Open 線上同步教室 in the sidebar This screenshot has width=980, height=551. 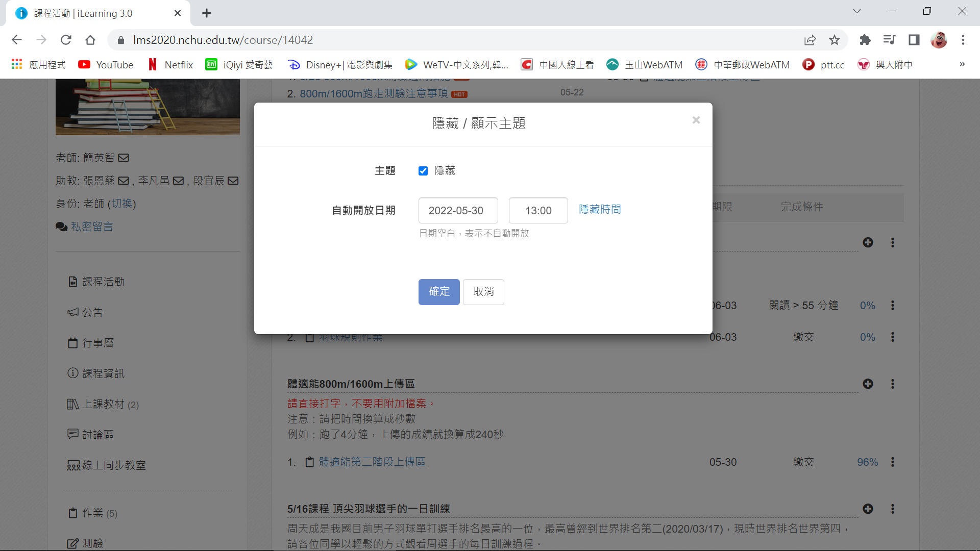pos(107,465)
